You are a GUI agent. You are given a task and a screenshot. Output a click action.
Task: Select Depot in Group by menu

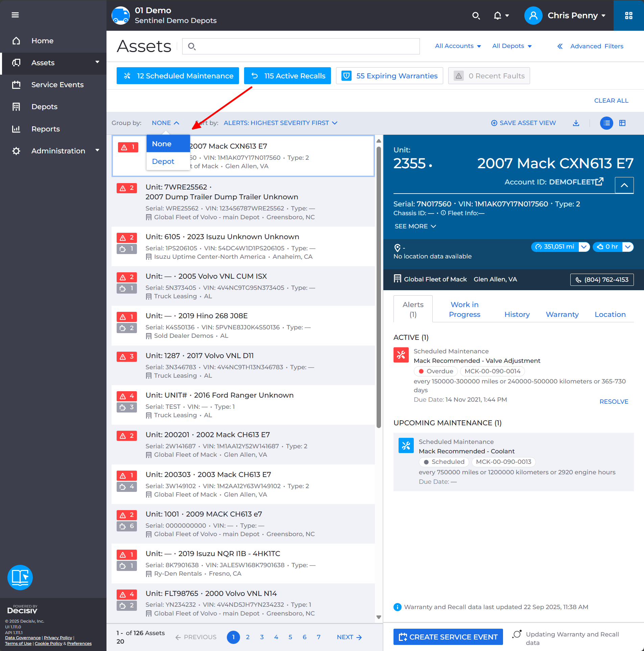(x=168, y=161)
